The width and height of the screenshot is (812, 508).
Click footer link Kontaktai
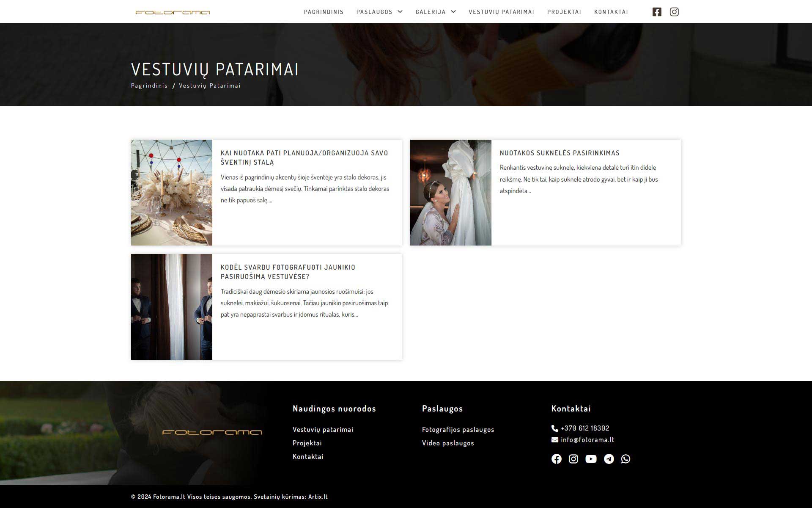coord(308,456)
